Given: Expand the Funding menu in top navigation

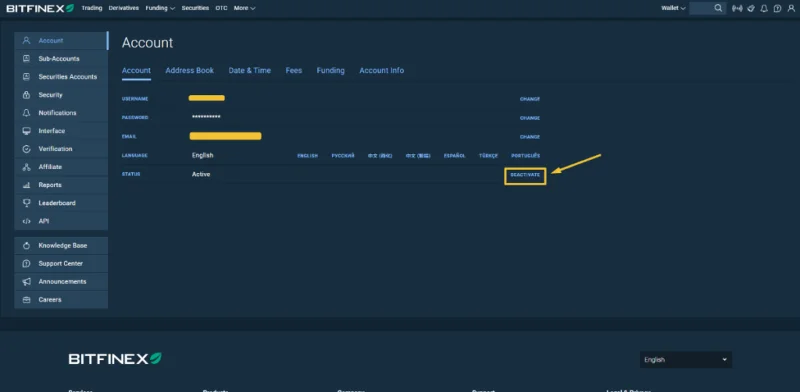Looking at the screenshot, I should pos(160,8).
